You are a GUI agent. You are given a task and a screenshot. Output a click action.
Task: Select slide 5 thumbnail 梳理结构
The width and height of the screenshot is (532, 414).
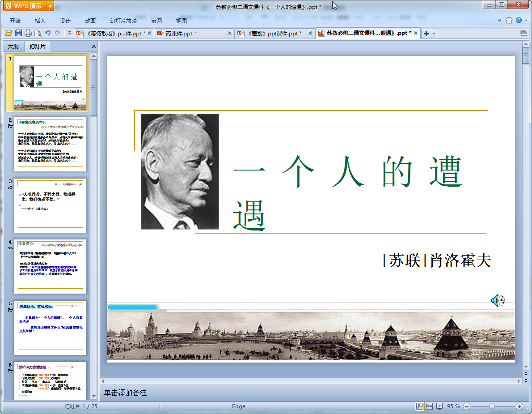tap(50, 328)
